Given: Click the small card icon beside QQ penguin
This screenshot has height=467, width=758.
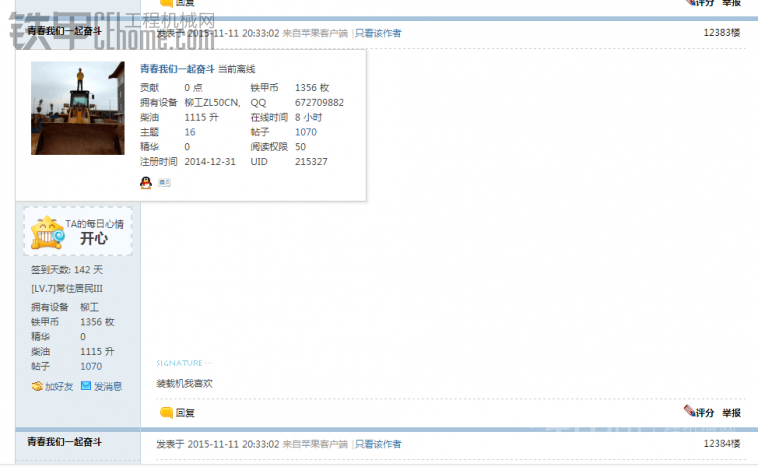Looking at the screenshot, I should pyautogui.click(x=164, y=183).
